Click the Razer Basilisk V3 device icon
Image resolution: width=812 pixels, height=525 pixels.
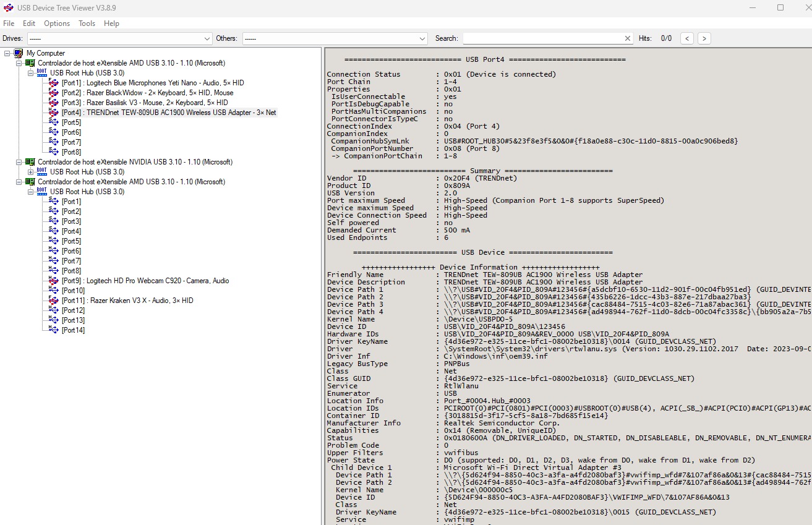coord(54,103)
